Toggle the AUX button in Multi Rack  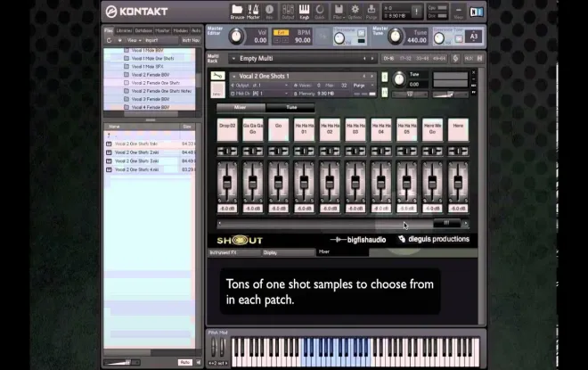[x=469, y=59]
